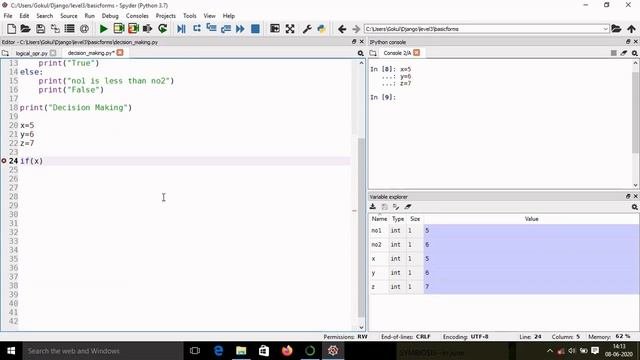Open the File menu
Image resolution: width=640 pixels, height=360 pixels.
pyautogui.click(x=8, y=16)
